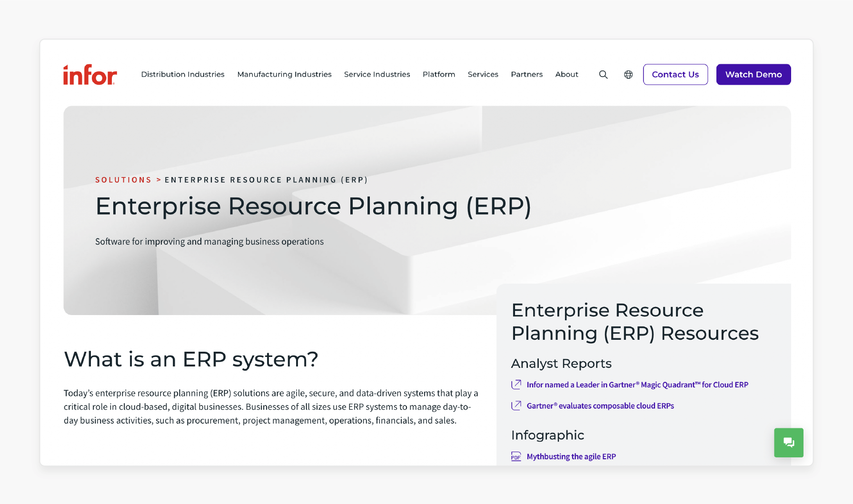Click external-link icon beside Gartner Magic Quadrant
The width and height of the screenshot is (853, 504).
(516, 385)
